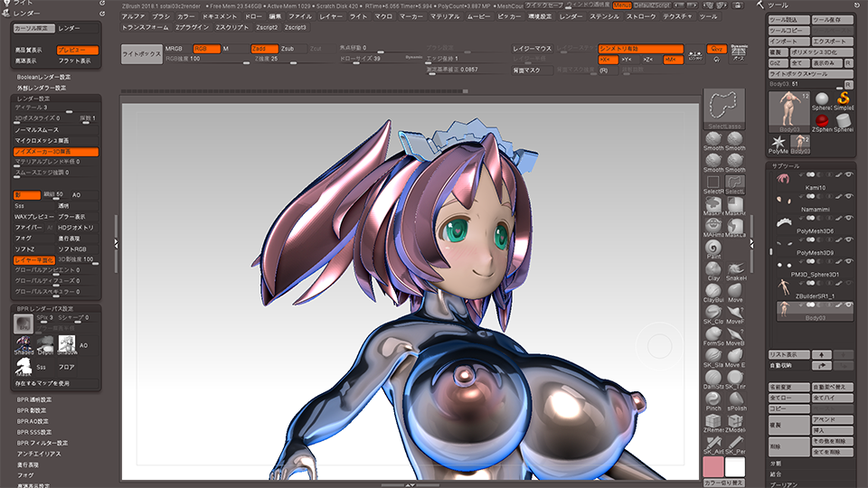
Task: Expand BPR AO設定 section
Action: pos(33,421)
